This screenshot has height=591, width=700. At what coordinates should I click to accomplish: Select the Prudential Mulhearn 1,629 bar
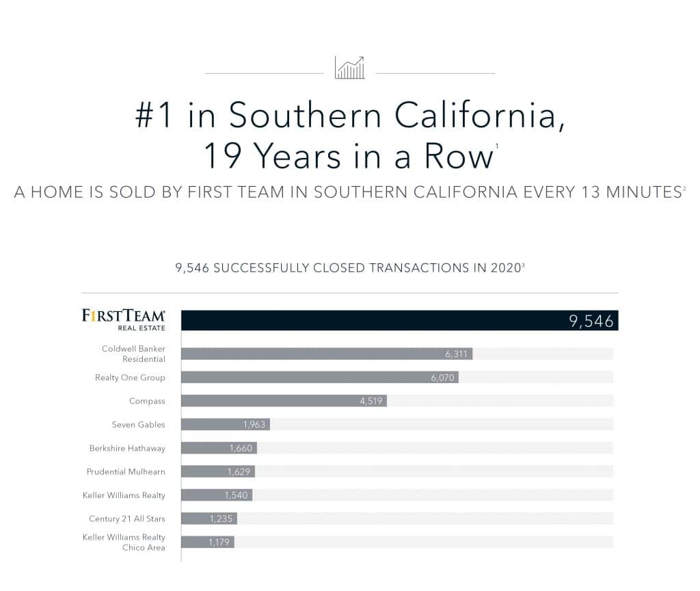click(x=218, y=471)
